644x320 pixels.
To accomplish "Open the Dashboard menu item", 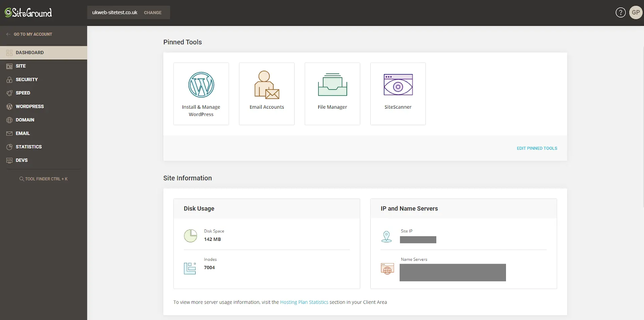I will coord(43,53).
